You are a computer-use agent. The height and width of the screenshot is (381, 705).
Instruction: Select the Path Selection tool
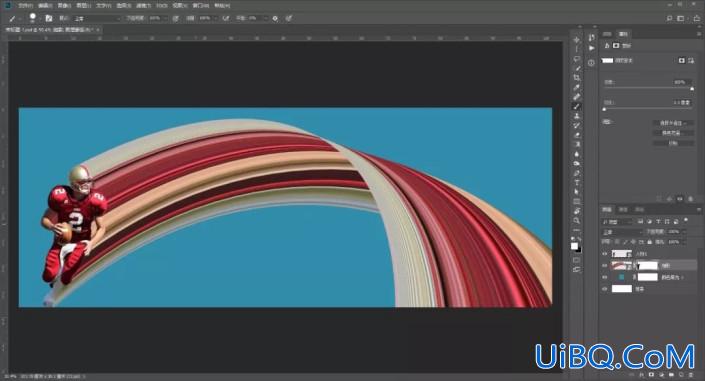(x=577, y=191)
